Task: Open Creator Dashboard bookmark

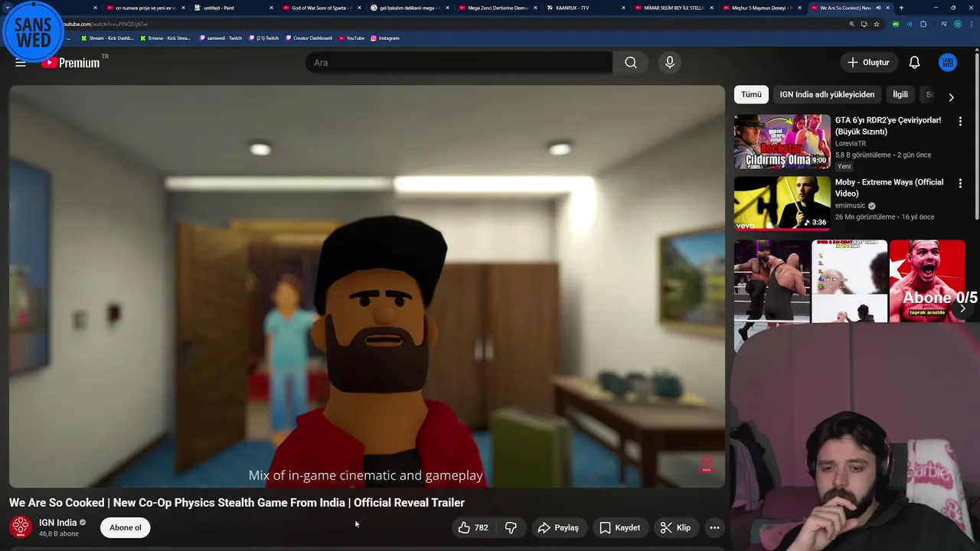Action: click(309, 37)
